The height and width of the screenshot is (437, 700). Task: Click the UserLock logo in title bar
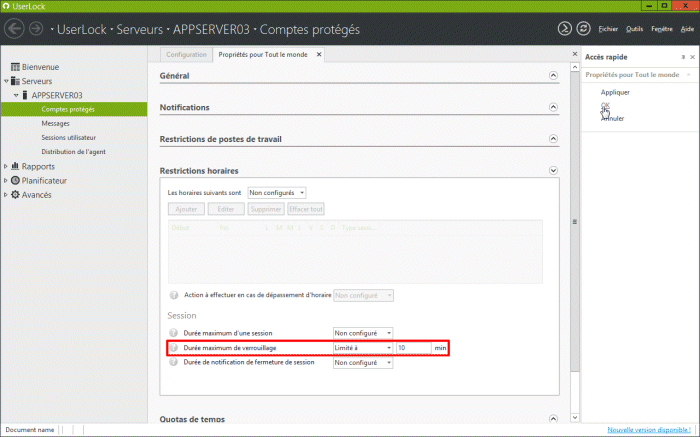click(6, 6)
